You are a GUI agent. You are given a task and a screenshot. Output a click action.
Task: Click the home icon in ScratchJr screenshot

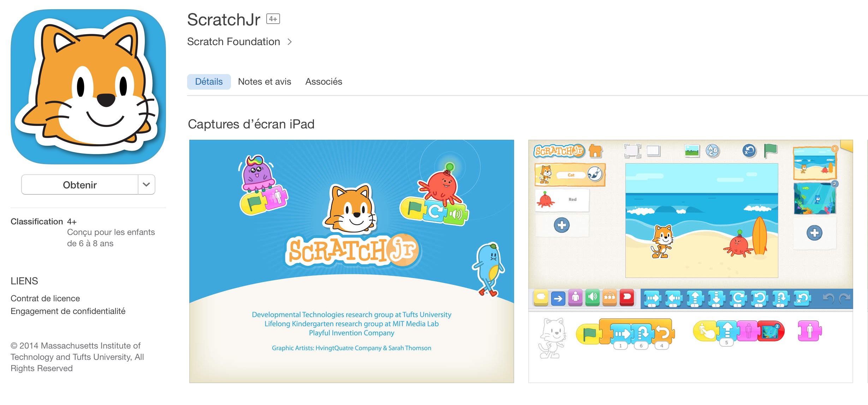(595, 151)
